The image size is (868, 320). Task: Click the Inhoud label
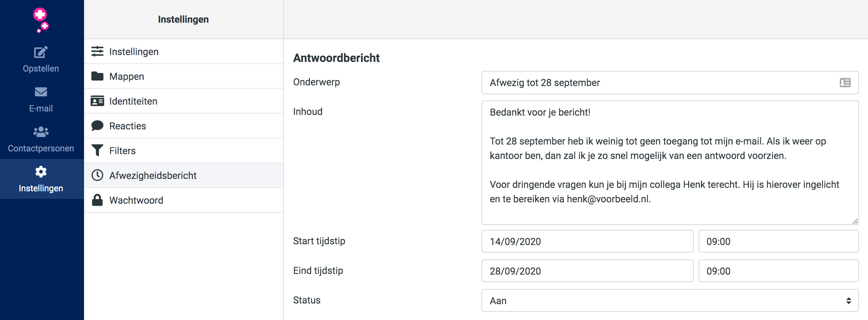[308, 111]
